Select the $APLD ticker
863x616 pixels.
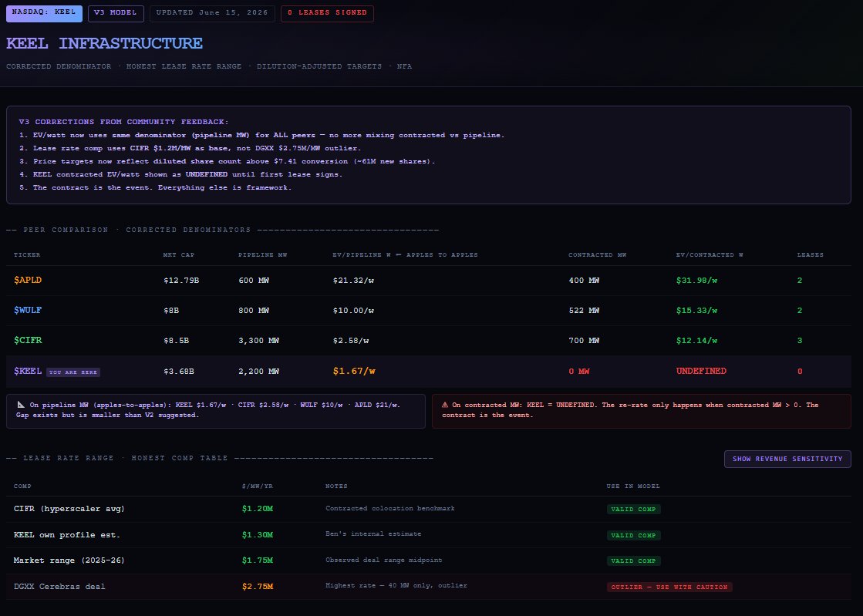coord(28,280)
